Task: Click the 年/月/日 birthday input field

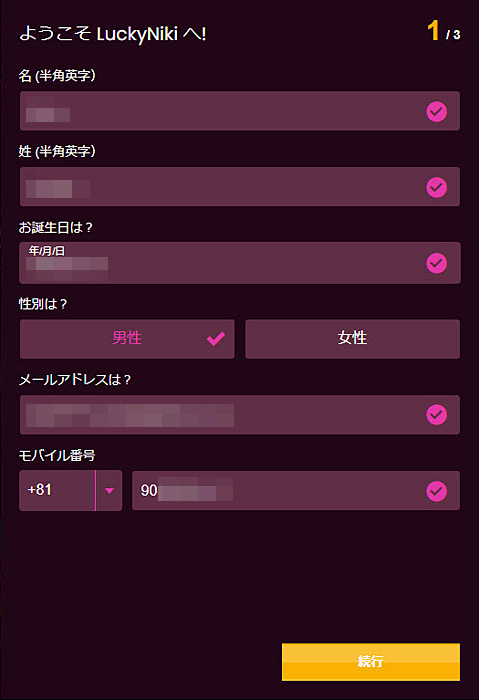Action: 240,263
